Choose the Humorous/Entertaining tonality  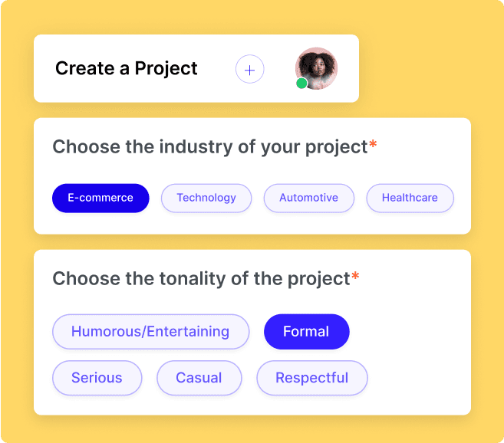pyautogui.click(x=151, y=332)
